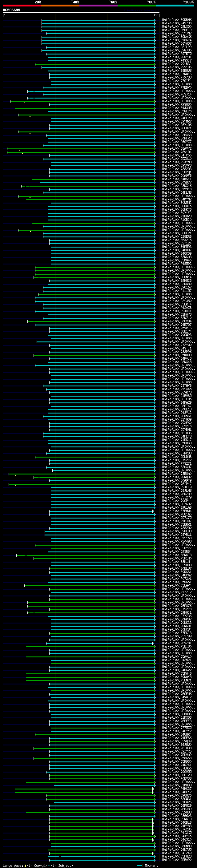
Task: Click the cyan ~100% legend segment
Action: pyautogui.click(x=175, y=6)
